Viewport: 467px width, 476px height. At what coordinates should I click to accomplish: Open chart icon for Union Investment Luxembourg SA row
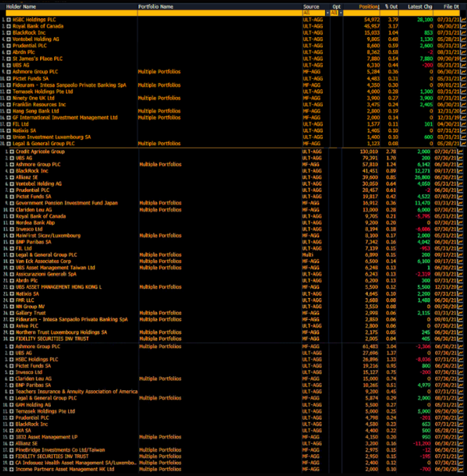pos(463,137)
